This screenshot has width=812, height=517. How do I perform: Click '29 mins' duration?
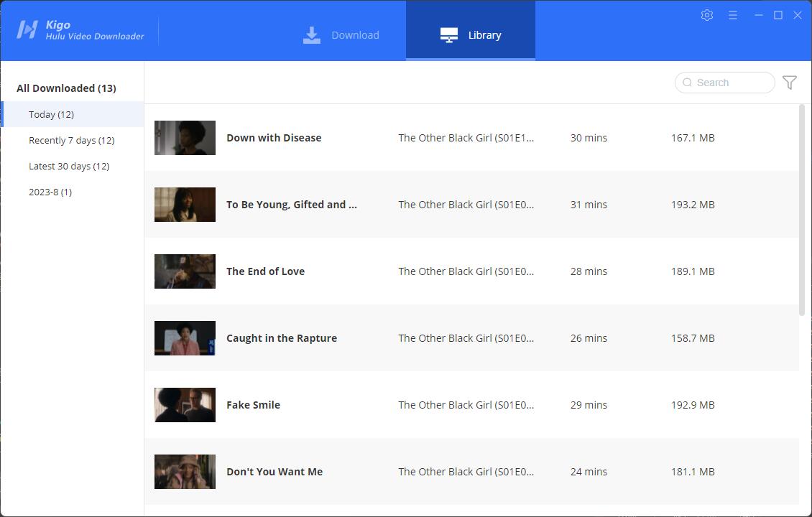[589, 405]
